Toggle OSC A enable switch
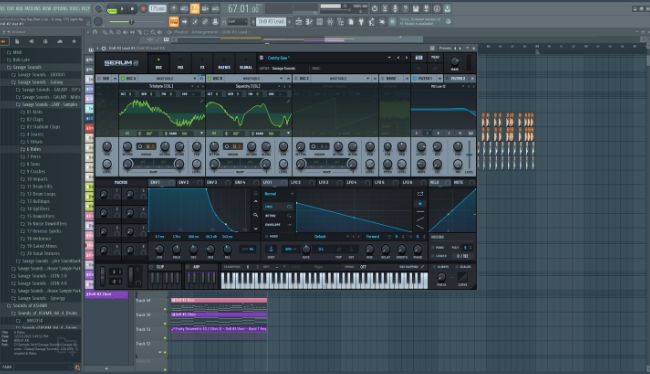Image resolution: width=650 pixels, height=374 pixels. (x=123, y=78)
